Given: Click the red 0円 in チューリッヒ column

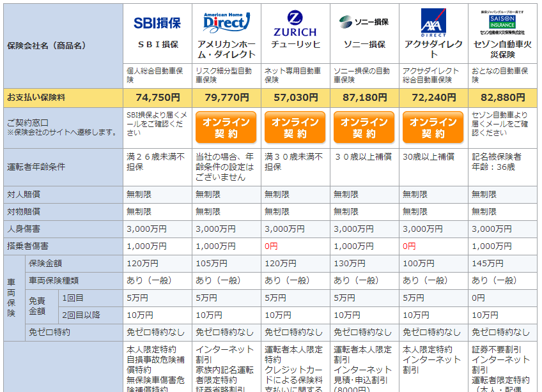Looking at the screenshot, I should coord(272,246).
